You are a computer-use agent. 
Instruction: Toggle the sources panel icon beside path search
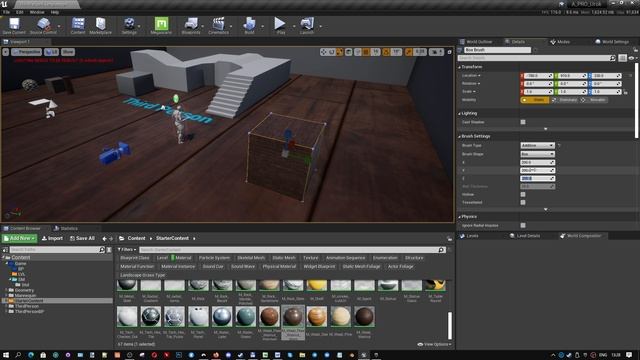pyautogui.click(x=5, y=250)
